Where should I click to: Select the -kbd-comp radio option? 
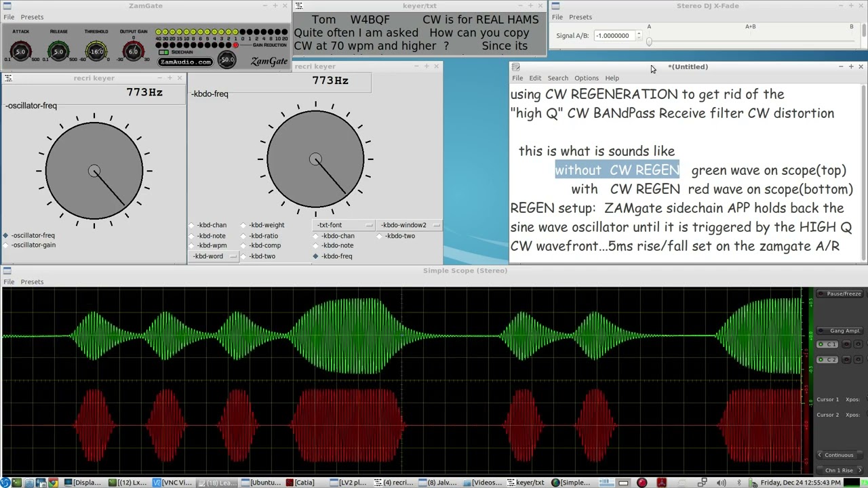pos(260,245)
